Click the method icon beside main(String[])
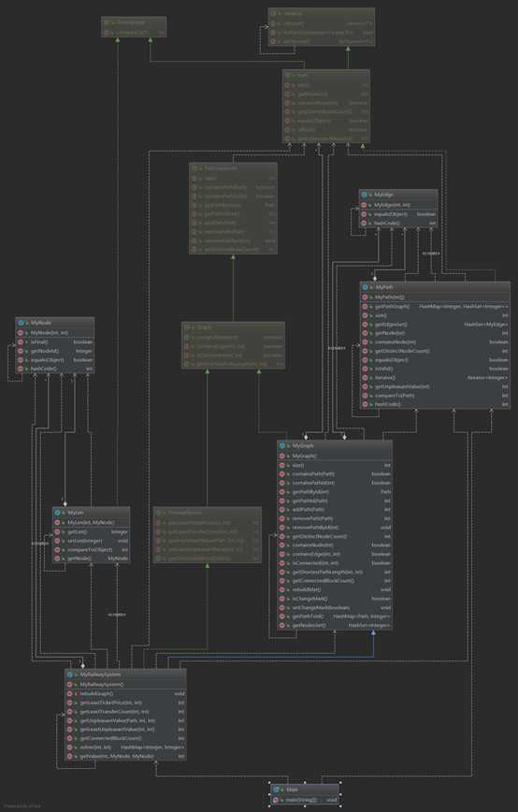518x812 pixels. [276, 800]
